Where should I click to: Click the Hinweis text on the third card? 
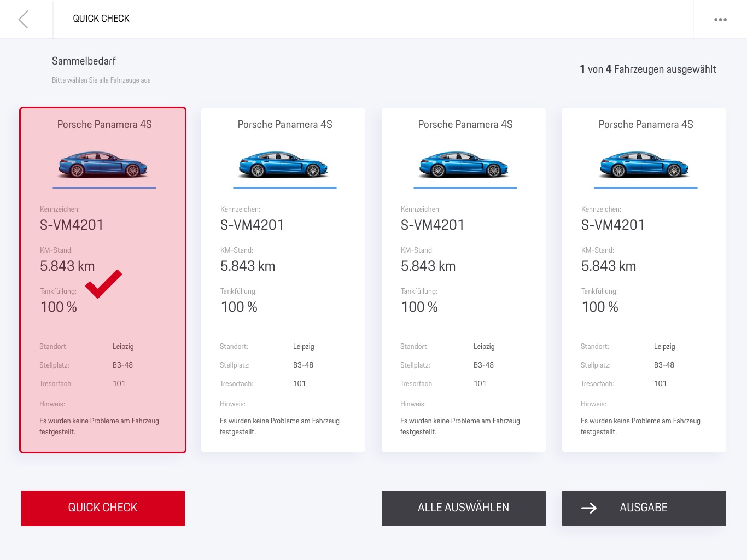[460, 426]
